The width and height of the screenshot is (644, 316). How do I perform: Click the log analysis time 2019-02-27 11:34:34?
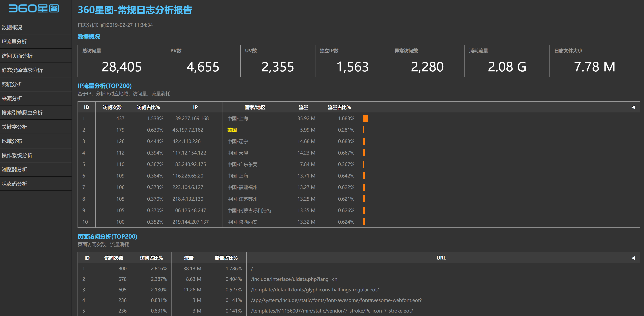pyautogui.click(x=130, y=25)
